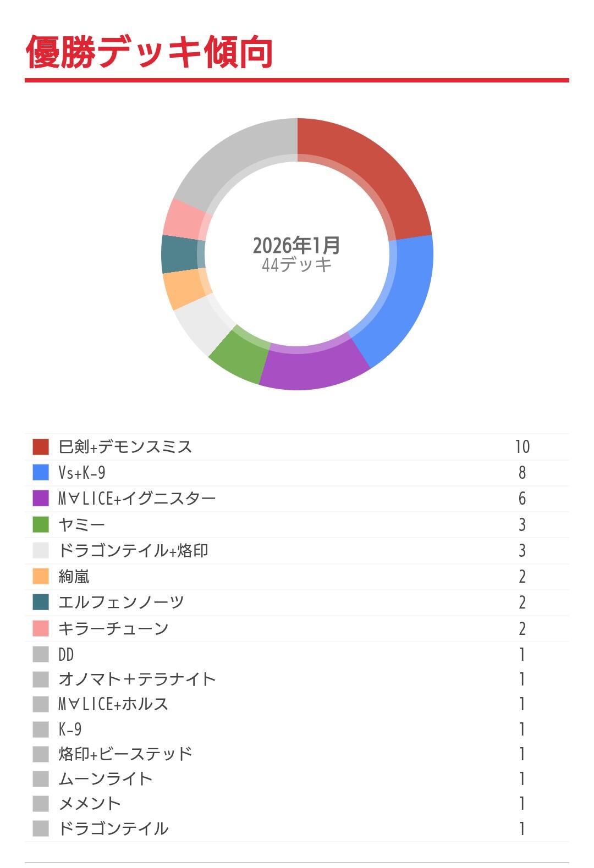Click the teal エルフェンノーツ legend swatch
Screen dimensions: 594x868
pos(41,602)
